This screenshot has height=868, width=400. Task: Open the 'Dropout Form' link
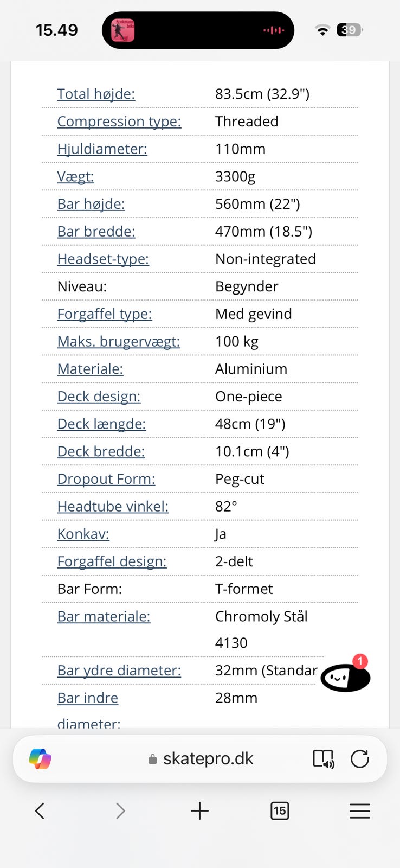106,479
